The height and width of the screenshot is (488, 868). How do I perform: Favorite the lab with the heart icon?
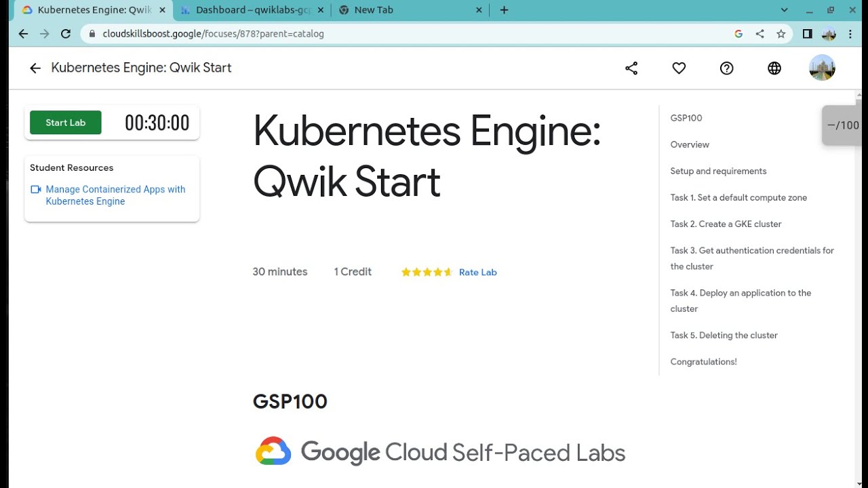(679, 68)
